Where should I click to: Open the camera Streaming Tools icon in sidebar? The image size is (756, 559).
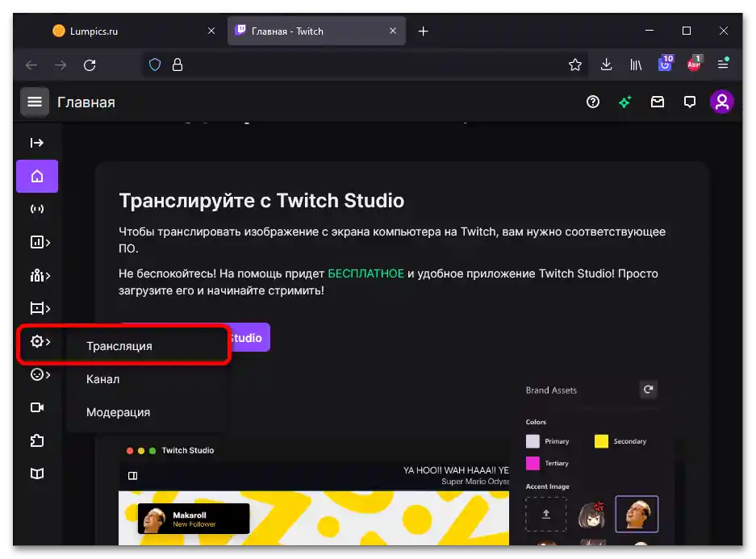click(37, 407)
